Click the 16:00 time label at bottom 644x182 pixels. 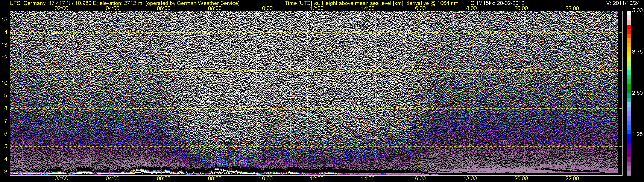coord(419,179)
